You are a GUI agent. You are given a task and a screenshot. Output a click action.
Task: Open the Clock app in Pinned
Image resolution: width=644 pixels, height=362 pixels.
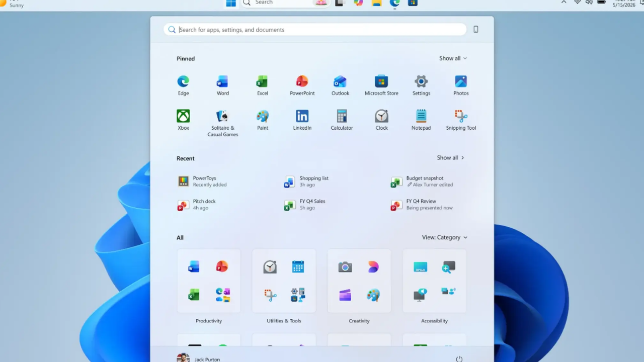(381, 120)
